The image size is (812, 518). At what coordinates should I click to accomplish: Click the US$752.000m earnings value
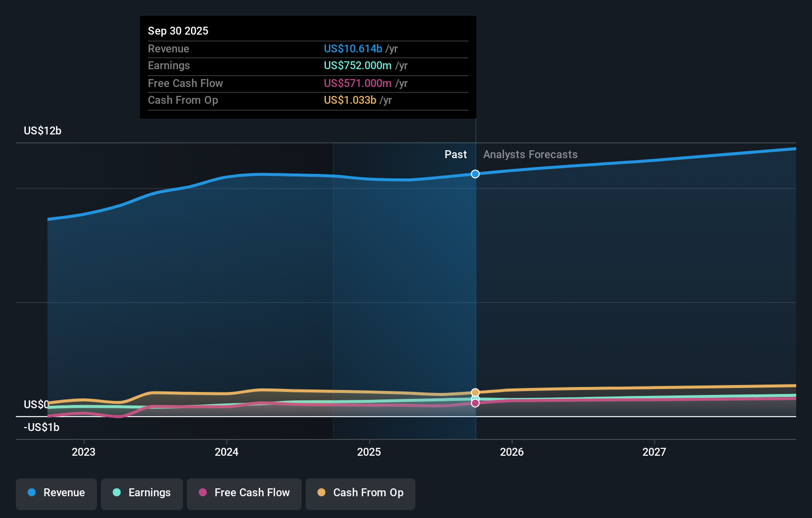358,65
